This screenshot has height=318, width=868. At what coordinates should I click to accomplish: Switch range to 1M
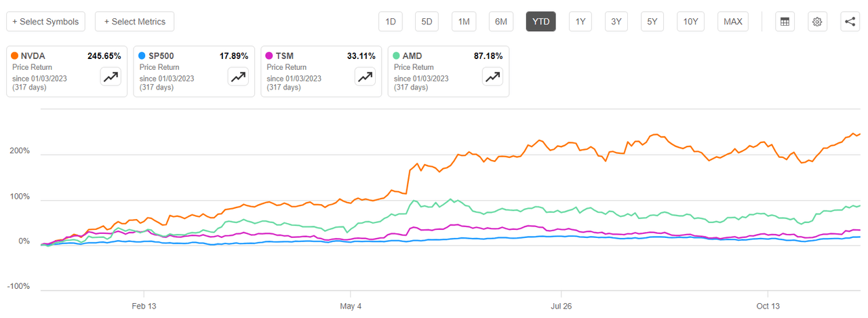point(464,22)
